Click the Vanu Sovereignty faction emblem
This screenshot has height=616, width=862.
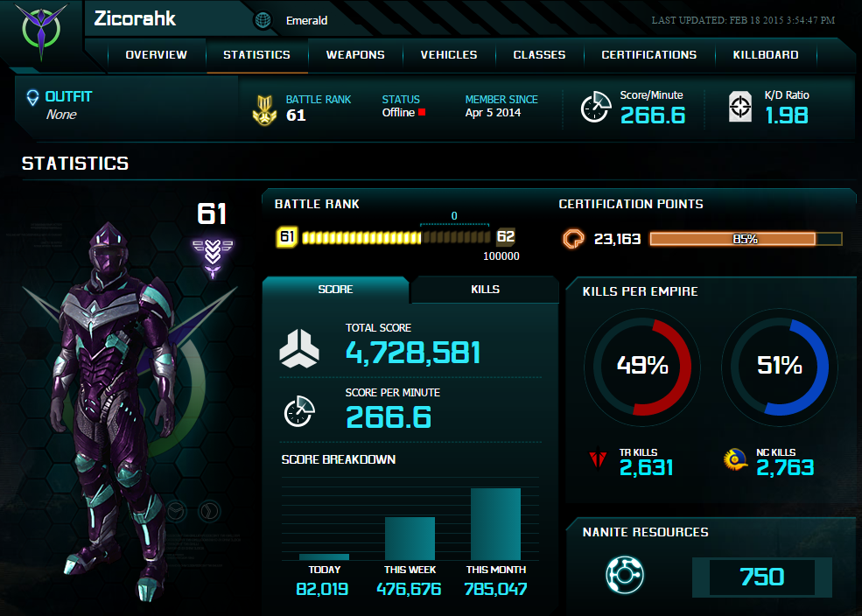tap(41, 31)
